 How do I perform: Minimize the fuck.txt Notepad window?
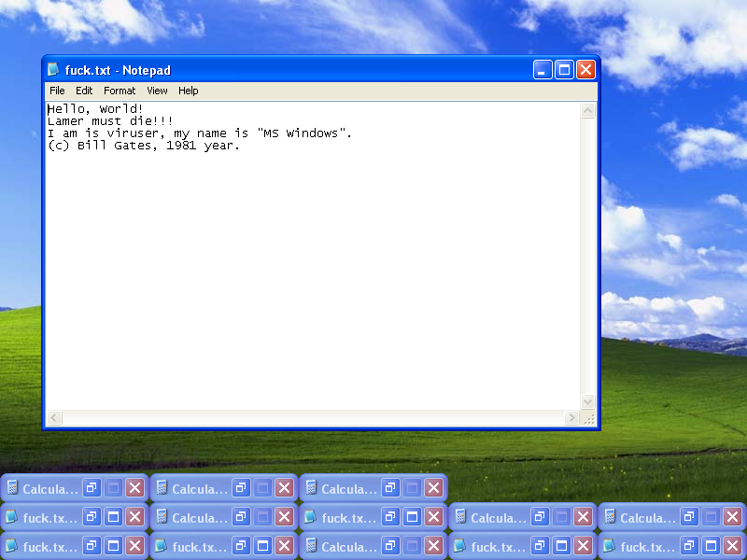(543, 70)
